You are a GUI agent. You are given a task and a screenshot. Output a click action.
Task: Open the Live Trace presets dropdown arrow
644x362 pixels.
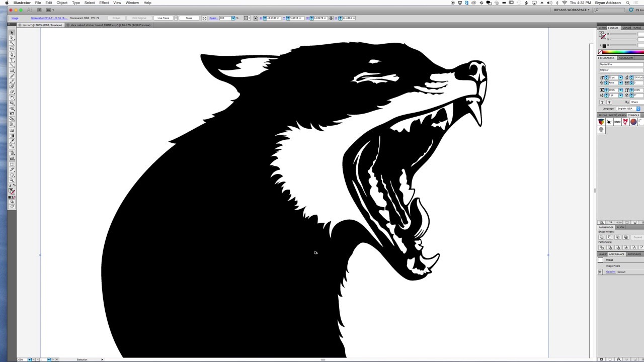point(176,18)
